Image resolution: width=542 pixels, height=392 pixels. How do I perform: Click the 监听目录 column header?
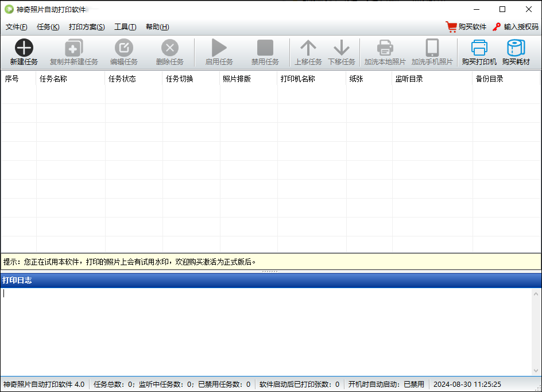coord(432,79)
